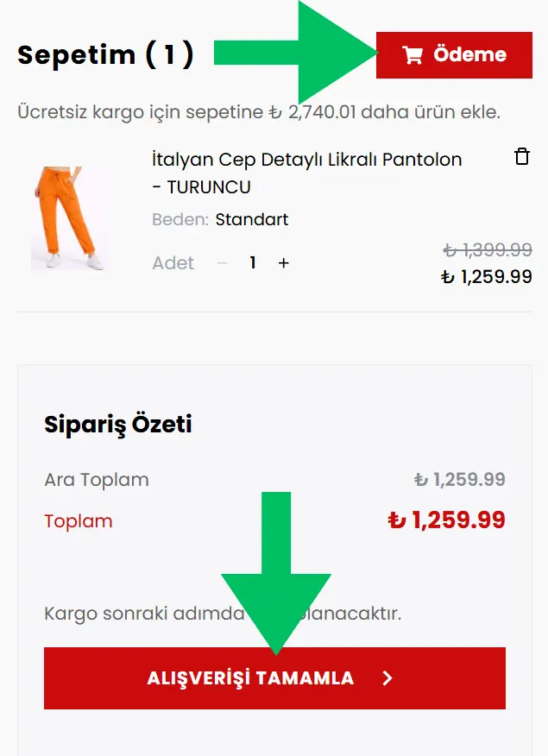Click the Standart size value

click(251, 219)
